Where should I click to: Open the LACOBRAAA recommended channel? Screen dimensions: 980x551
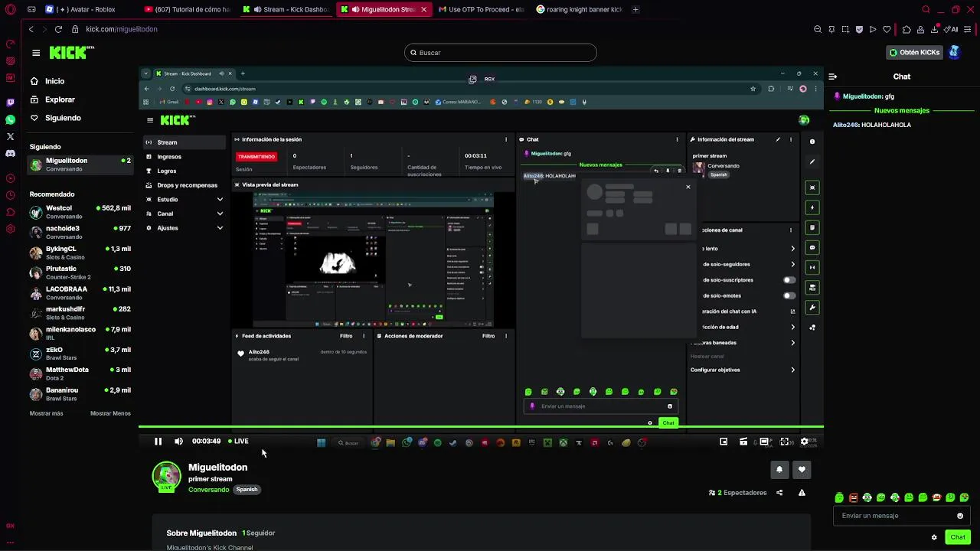coord(80,293)
